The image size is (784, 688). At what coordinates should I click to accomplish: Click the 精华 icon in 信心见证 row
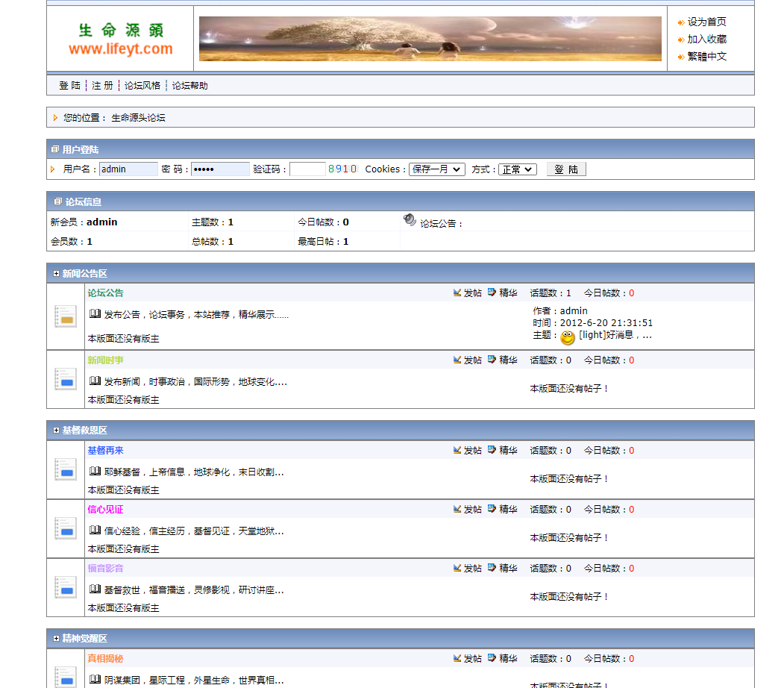492,509
